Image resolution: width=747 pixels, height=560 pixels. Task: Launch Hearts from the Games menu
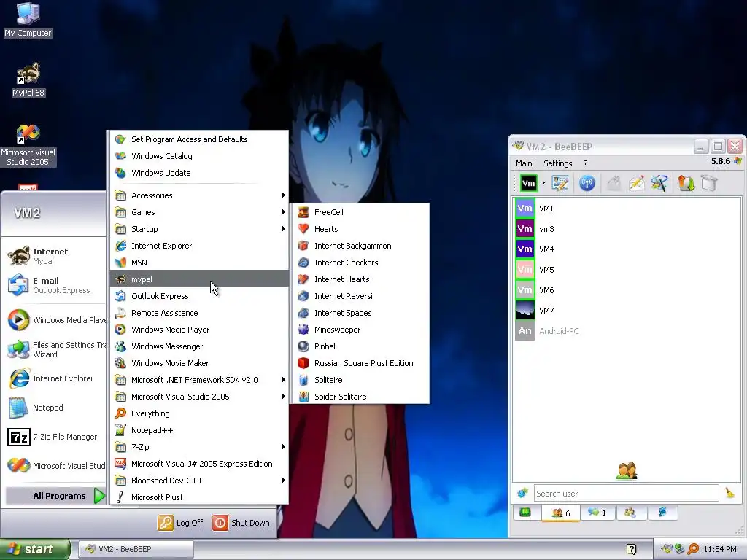(361, 229)
